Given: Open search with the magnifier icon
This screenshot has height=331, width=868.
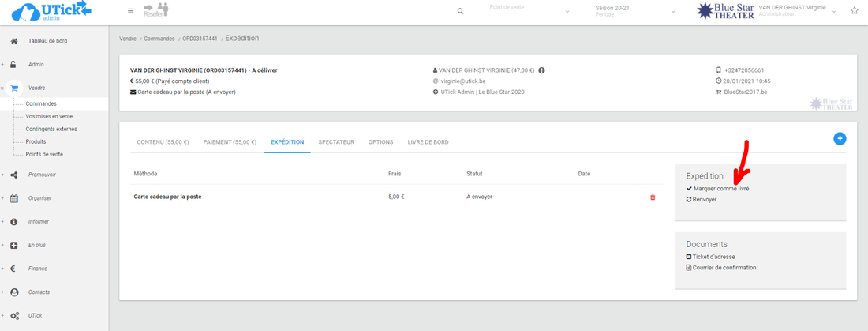Looking at the screenshot, I should tap(461, 11).
